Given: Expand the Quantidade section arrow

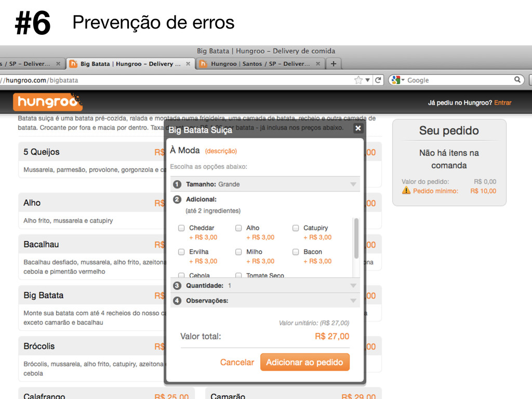Looking at the screenshot, I should (353, 286).
